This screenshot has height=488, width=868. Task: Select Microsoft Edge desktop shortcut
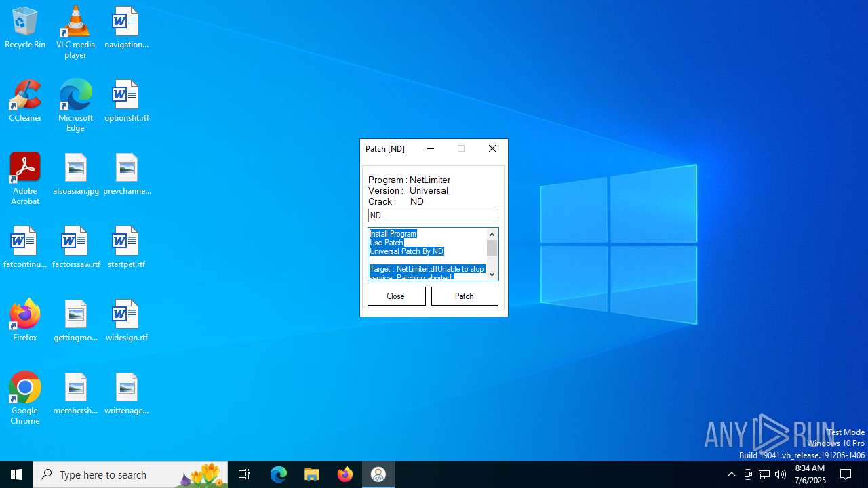coord(75,106)
